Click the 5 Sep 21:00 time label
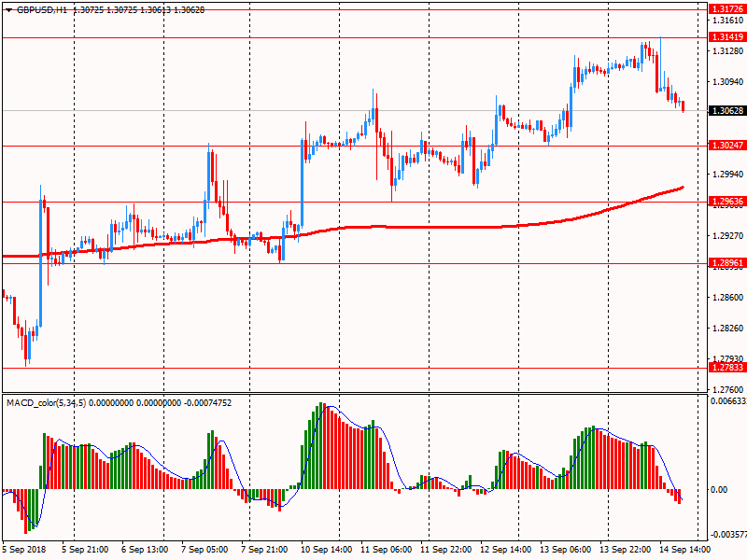747x560 pixels. (85, 550)
